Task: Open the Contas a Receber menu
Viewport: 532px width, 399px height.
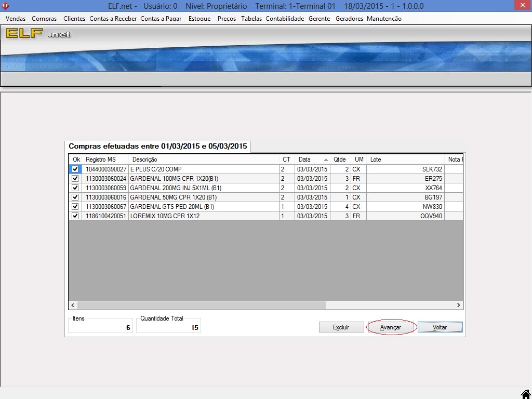Action: [x=113, y=19]
